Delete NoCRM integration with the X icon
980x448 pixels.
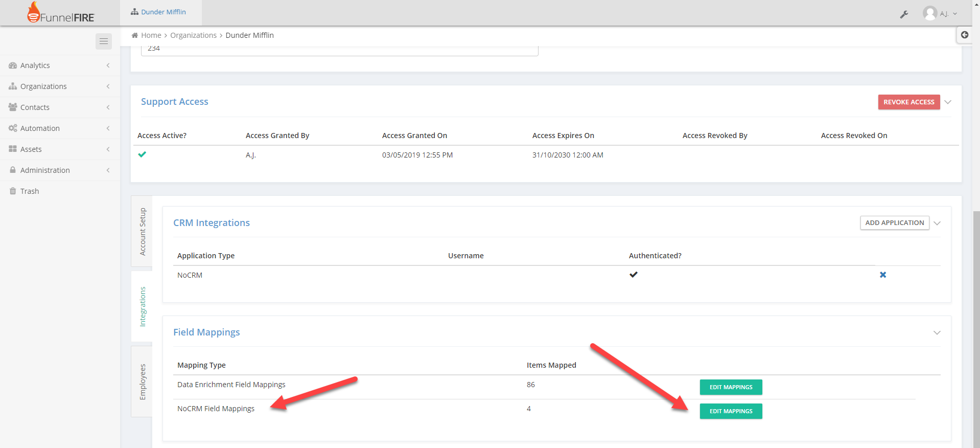point(882,275)
